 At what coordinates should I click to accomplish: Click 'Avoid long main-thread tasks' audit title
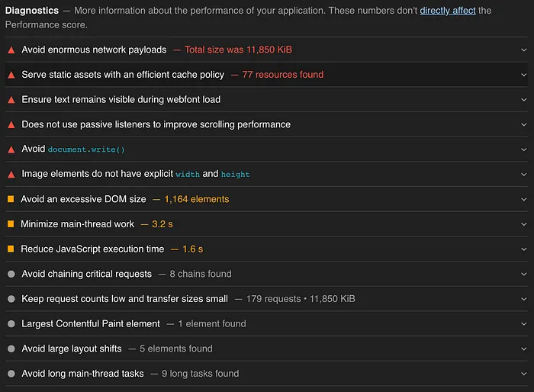click(82, 374)
